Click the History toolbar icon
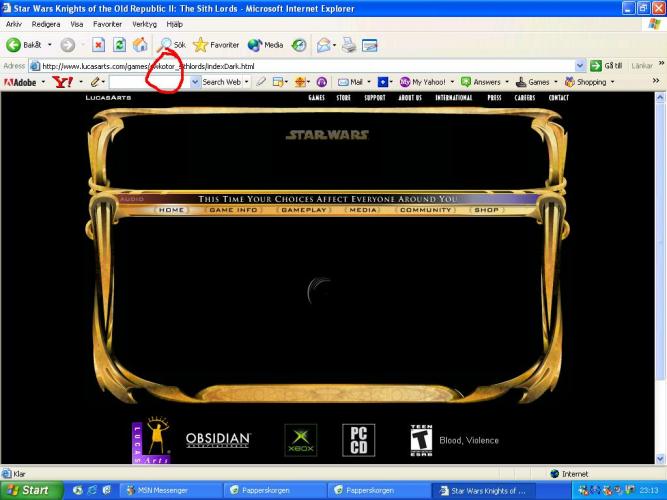 (299, 45)
